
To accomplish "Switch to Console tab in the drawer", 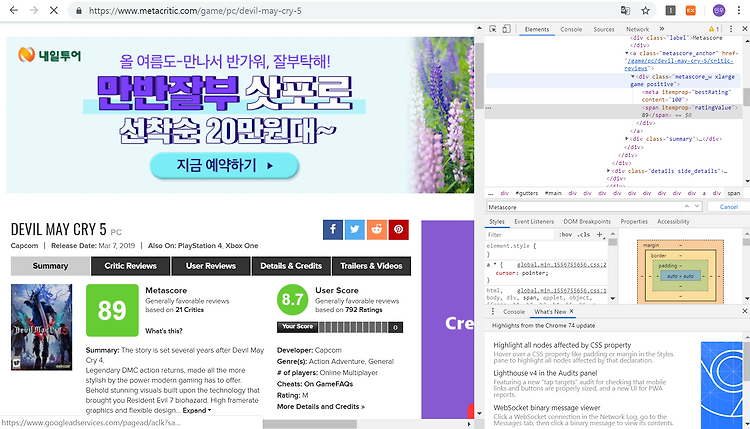I will 514,311.
